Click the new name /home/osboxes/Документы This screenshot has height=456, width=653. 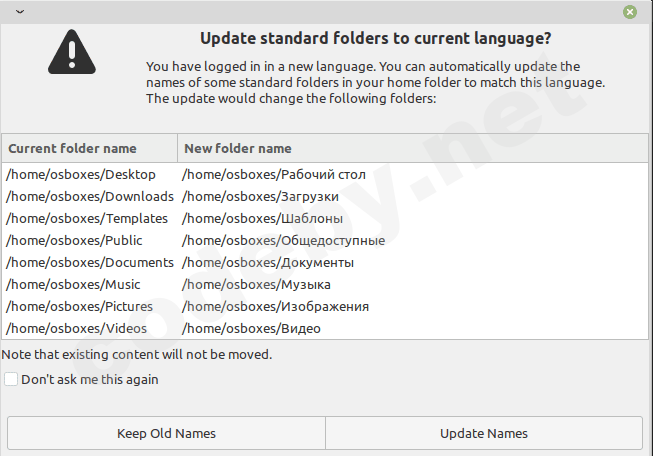pos(268,263)
